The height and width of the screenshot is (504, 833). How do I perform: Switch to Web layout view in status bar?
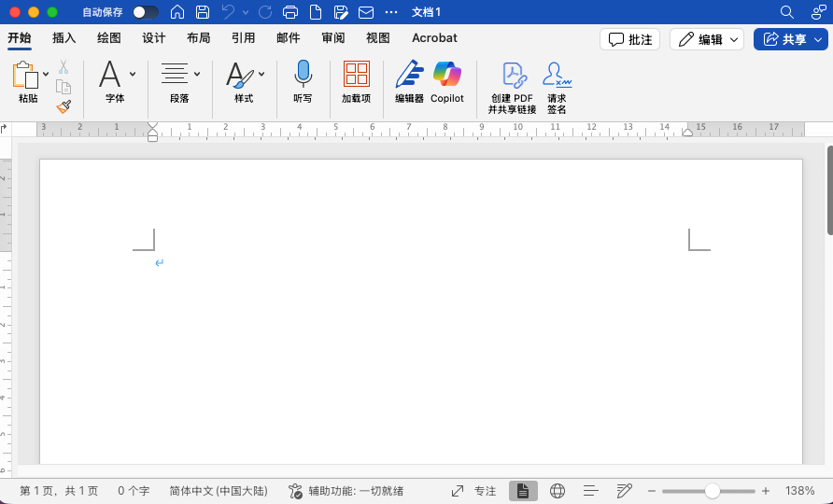(558, 491)
